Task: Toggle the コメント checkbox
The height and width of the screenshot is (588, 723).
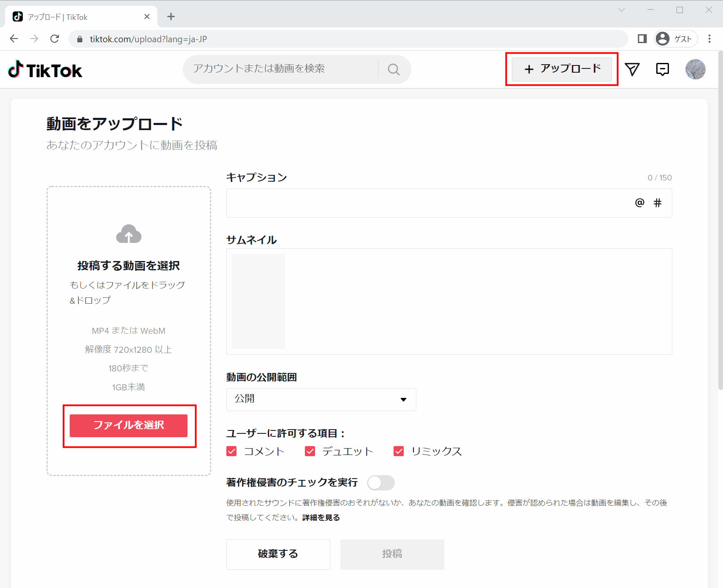Action: click(x=231, y=451)
